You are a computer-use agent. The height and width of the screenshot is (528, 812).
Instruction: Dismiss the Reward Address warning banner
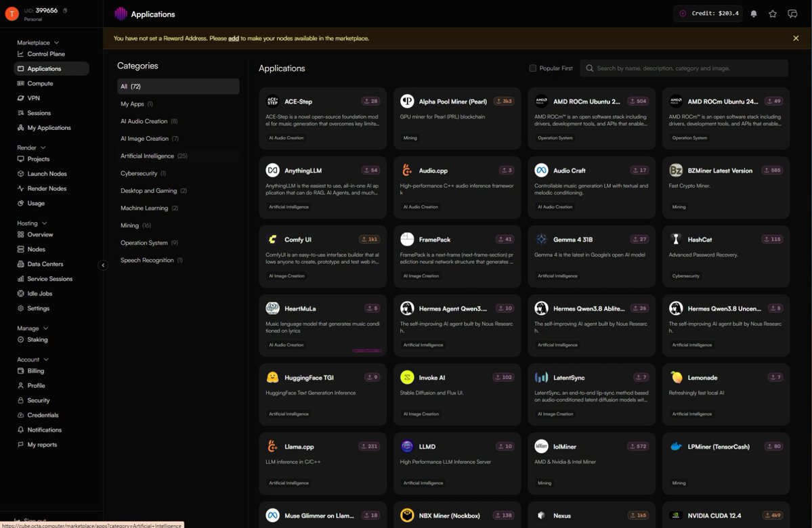[x=796, y=39]
